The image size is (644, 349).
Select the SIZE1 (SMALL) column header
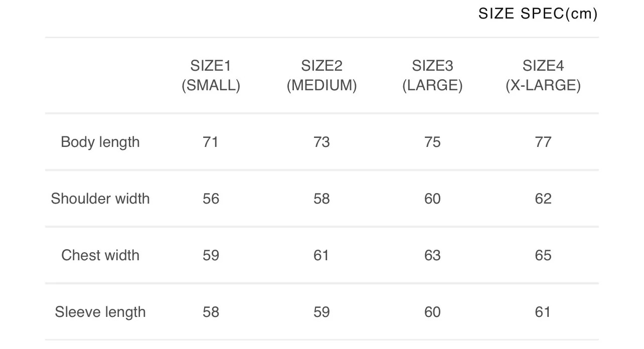211,76
